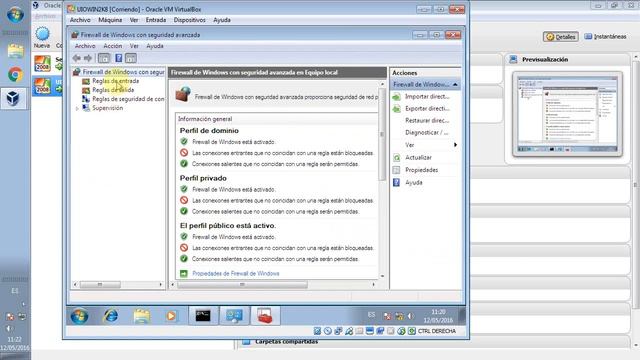640x360 pixels.
Task: Open the folder icon on host taskbar
Action: point(16,51)
